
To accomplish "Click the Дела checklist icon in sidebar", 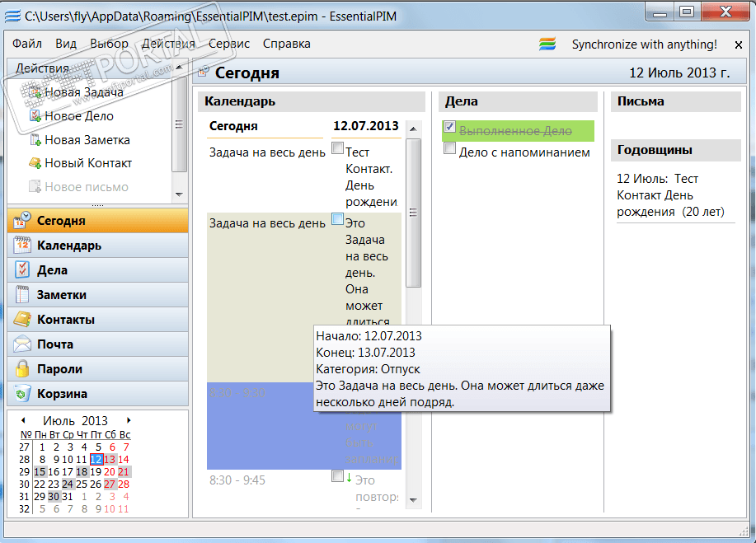I will [x=22, y=269].
